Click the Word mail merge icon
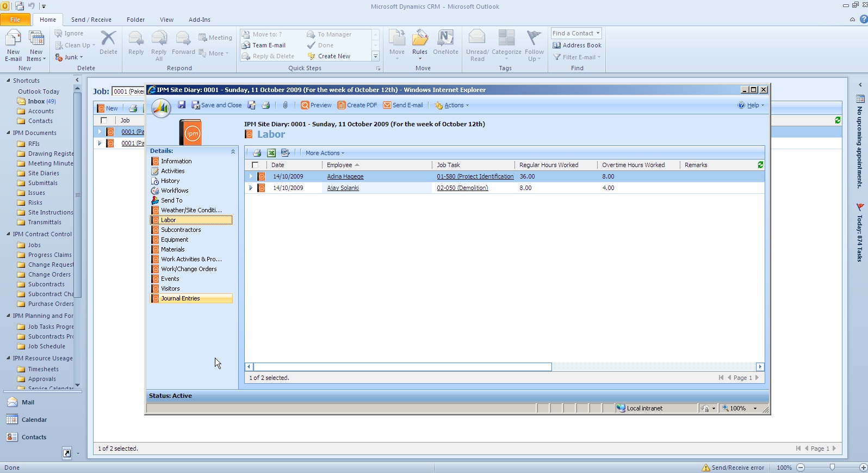The image size is (868, 473). 285,153
